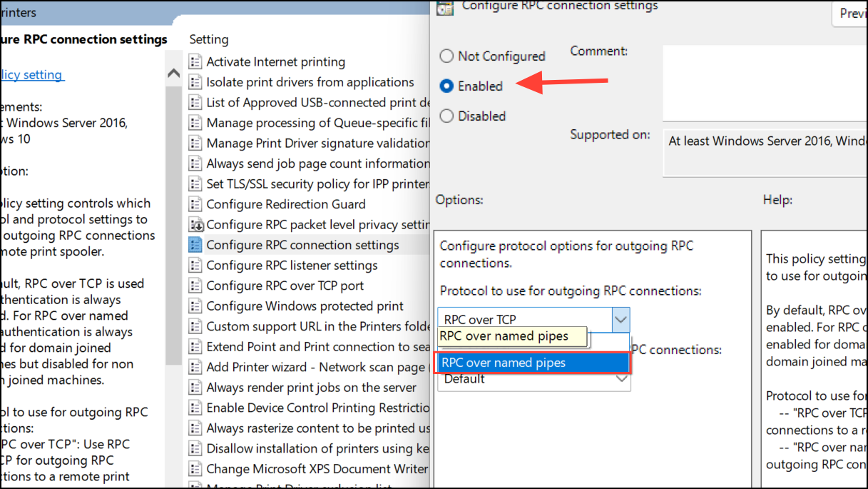Click the Configure RPC packet level privacy setting icon

pos(195,225)
